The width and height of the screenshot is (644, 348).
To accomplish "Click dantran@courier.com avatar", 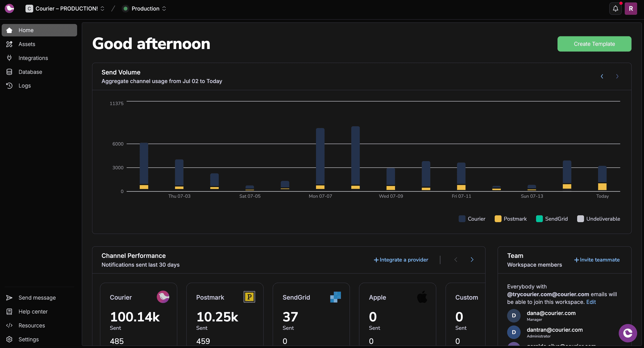I will coord(514,332).
